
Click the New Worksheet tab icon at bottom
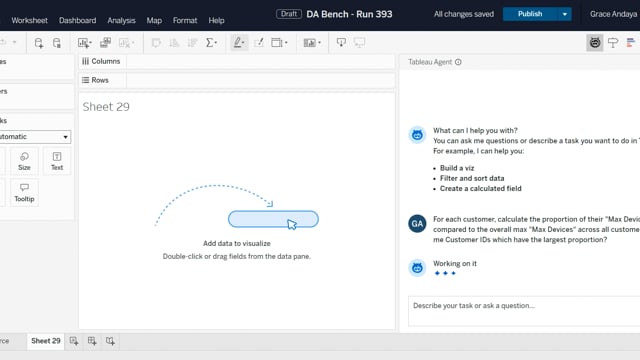(x=74, y=341)
